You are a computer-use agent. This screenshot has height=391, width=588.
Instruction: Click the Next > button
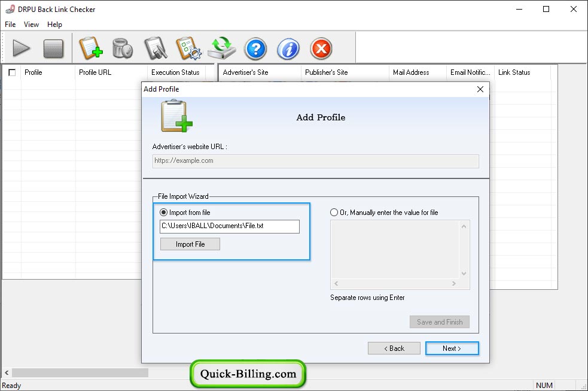click(452, 348)
